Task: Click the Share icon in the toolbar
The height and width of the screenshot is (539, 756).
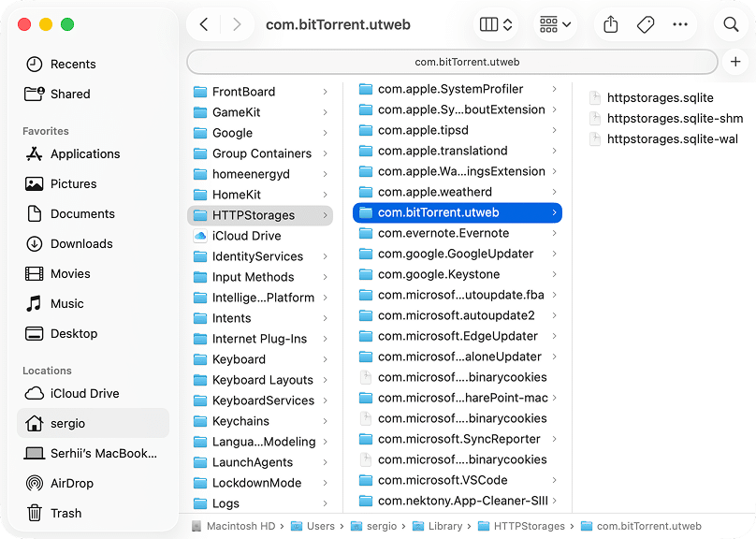Action: 609,24
